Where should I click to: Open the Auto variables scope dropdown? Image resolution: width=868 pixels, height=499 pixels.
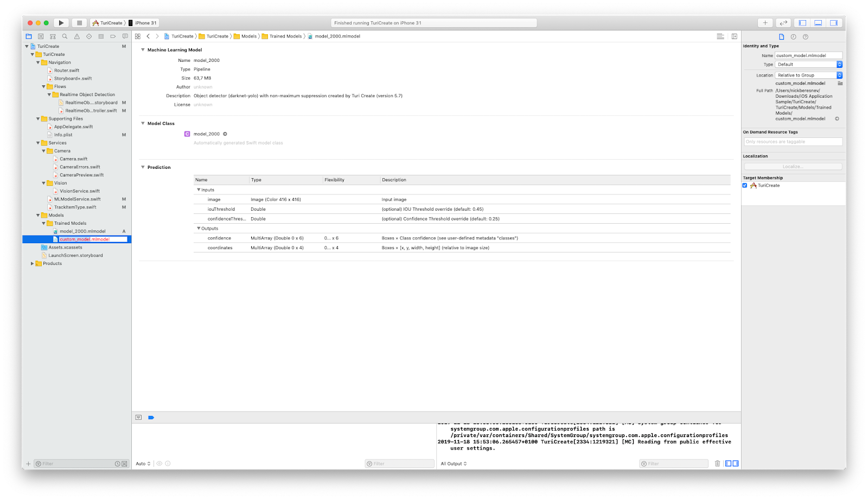coord(143,464)
